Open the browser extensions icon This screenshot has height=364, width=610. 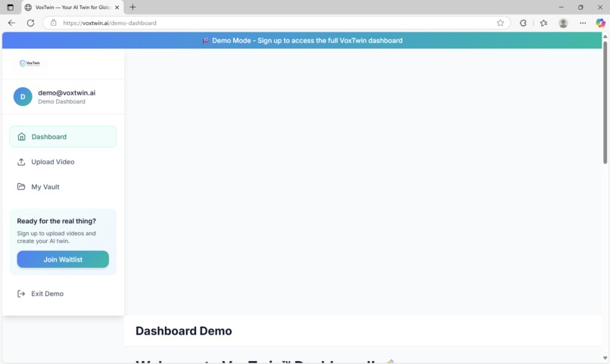[x=523, y=23]
